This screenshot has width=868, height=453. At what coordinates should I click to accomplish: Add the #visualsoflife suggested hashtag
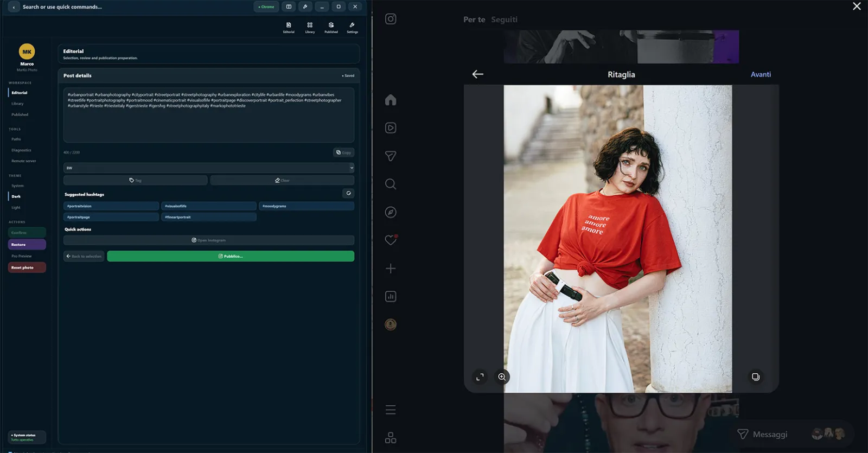click(209, 206)
